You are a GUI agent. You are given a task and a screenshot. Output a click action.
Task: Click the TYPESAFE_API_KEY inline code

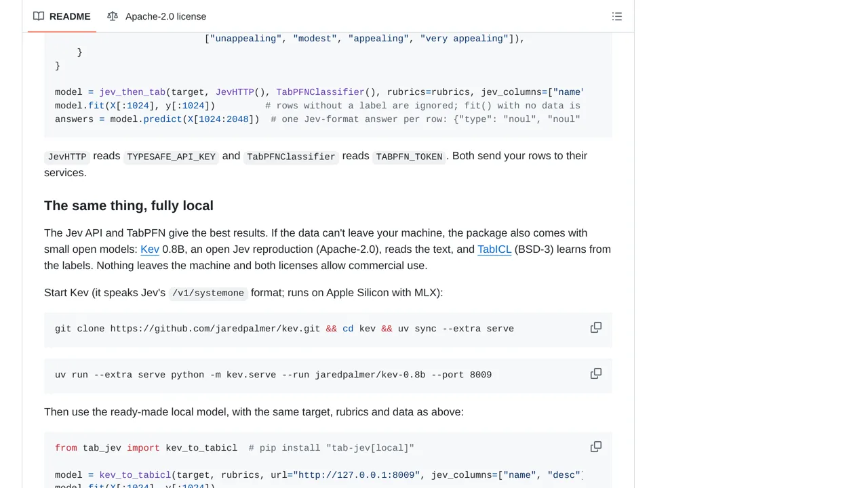coord(171,157)
